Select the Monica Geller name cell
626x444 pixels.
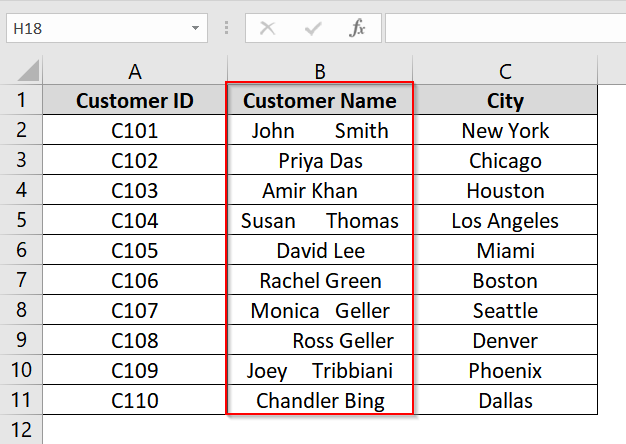320,309
